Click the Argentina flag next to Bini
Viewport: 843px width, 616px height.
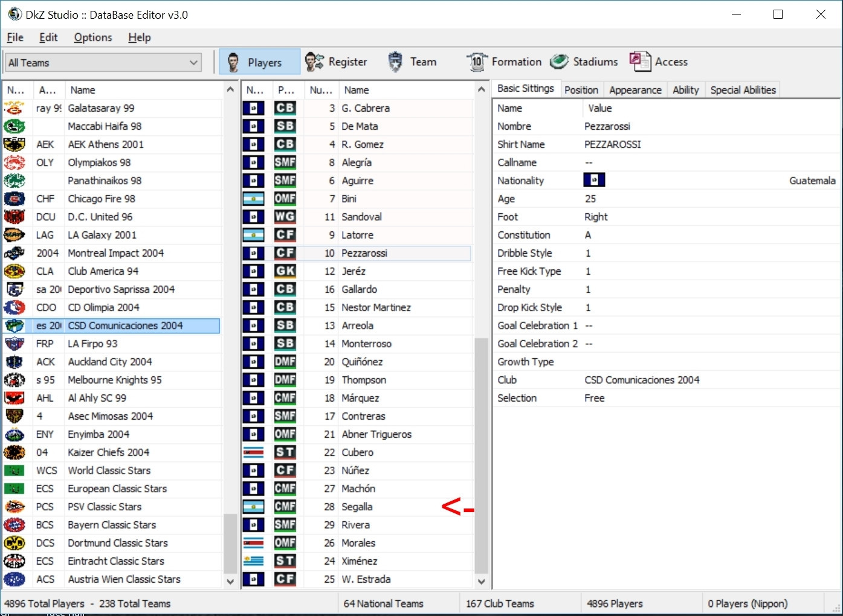(x=254, y=199)
